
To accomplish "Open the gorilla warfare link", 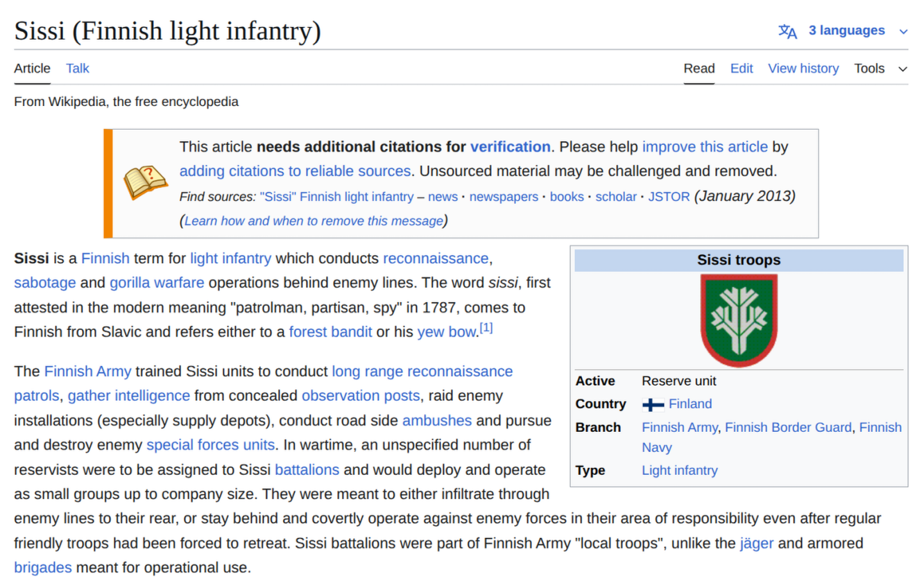I will 157,283.
